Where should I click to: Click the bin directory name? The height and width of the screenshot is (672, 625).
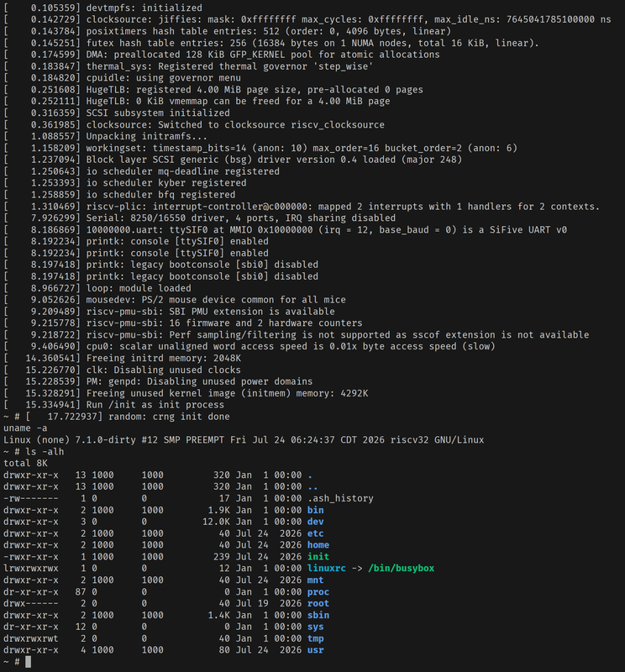pos(316,510)
